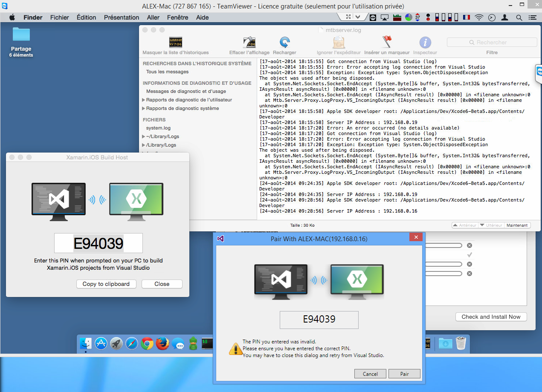Screen dimensions: 542x392
Task: Toggle TeamViewer fullscreen arrows icon
Action: (348, 17)
